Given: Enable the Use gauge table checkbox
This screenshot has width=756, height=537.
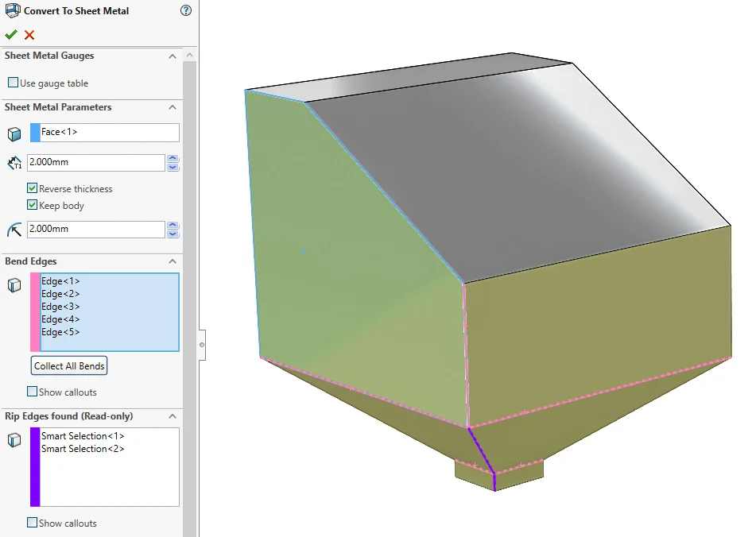Looking at the screenshot, I should tap(13, 83).
